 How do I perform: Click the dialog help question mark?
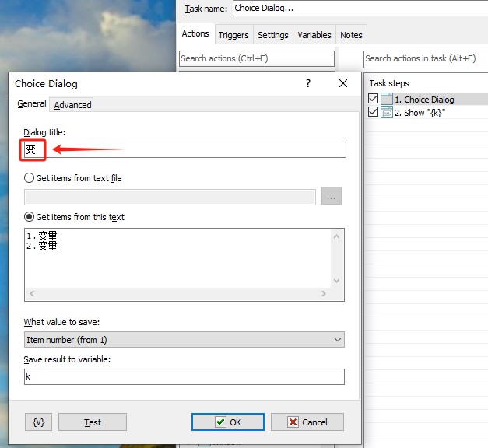point(307,84)
